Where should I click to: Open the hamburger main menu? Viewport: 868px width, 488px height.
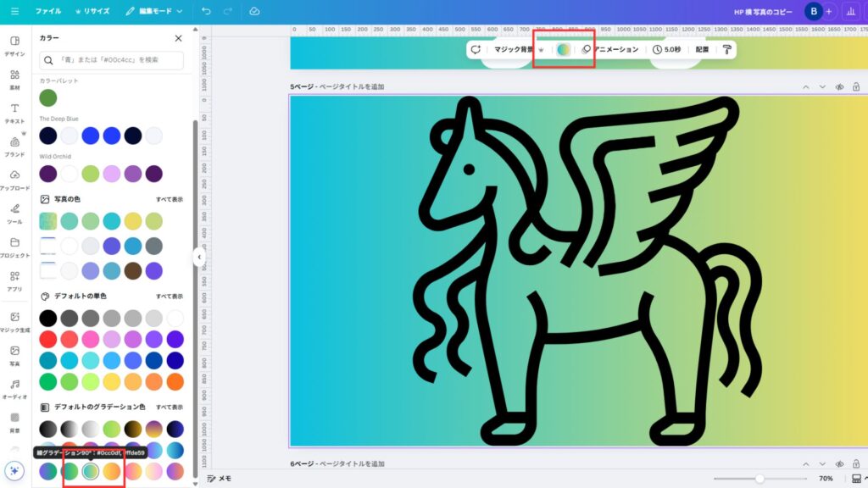14,12
